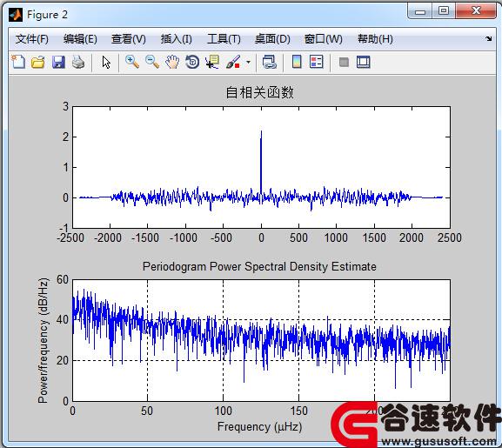Click the MATLAB logo in title bar
This screenshot has height=448, width=502.
pos(16,15)
